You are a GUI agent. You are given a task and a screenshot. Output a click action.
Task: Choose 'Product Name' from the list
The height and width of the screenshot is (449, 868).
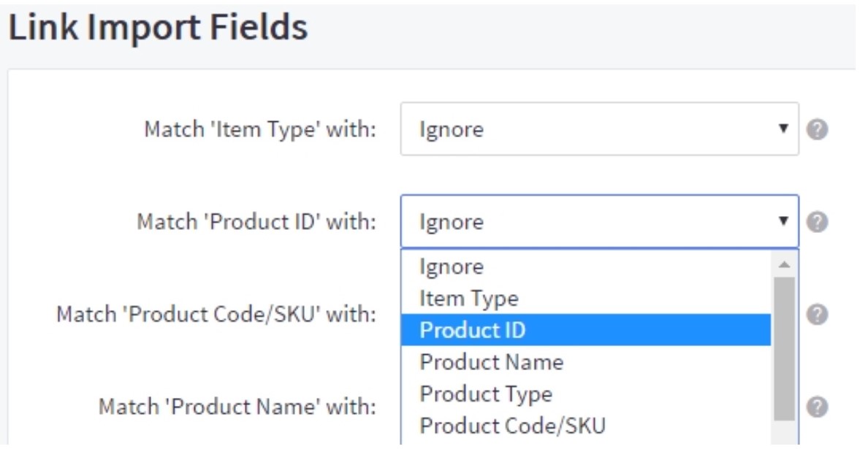pos(491,361)
